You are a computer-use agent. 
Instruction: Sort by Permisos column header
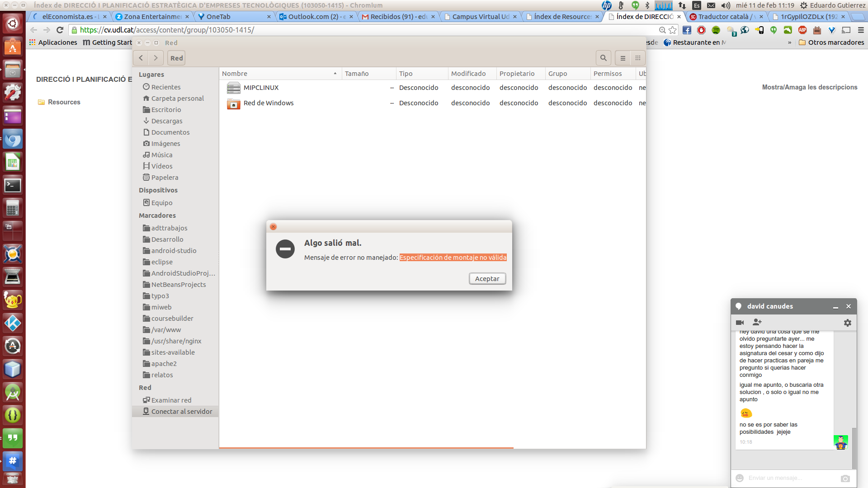click(613, 74)
